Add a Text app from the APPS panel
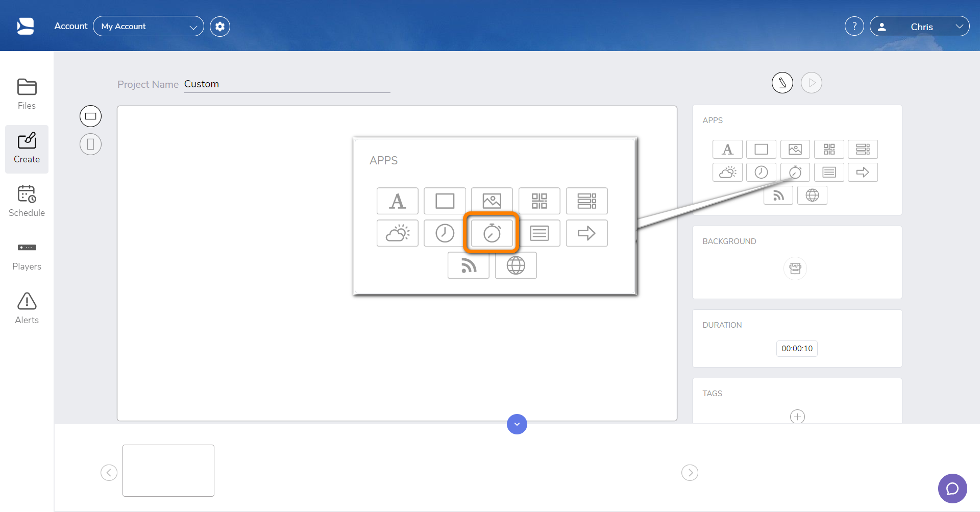This screenshot has width=980, height=512. pos(727,150)
